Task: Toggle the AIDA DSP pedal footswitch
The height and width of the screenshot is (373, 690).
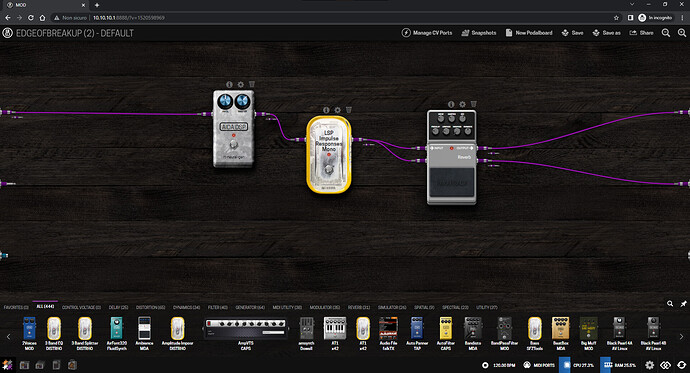Action: [x=234, y=145]
